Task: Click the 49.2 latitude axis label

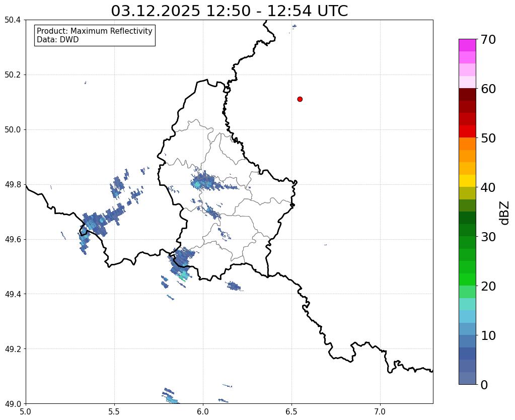Action: [13, 349]
